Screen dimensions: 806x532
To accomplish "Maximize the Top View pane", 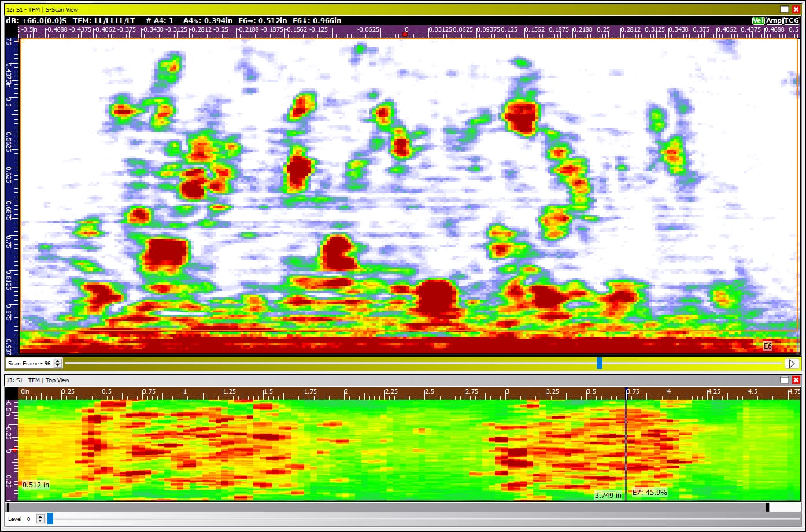I will coord(785,380).
